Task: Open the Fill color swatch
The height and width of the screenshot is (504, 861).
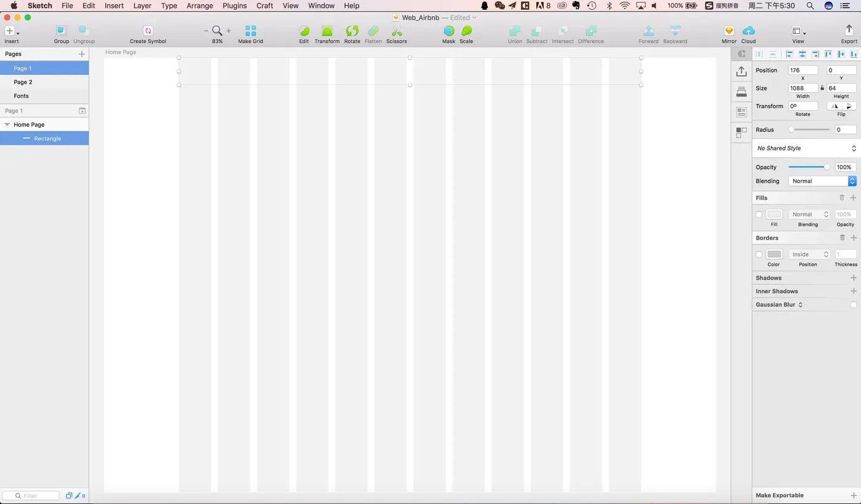Action: tap(774, 215)
